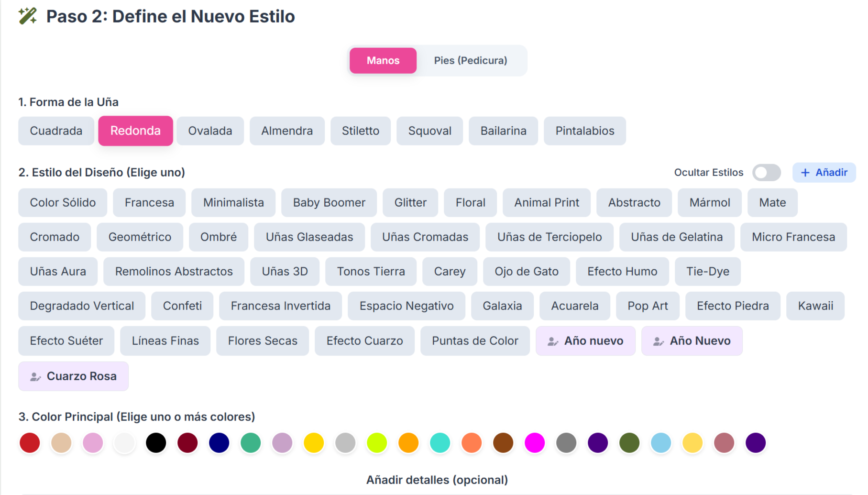This screenshot has height=495, width=868.
Task: Pick the Mármol design style
Action: (709, 202)
